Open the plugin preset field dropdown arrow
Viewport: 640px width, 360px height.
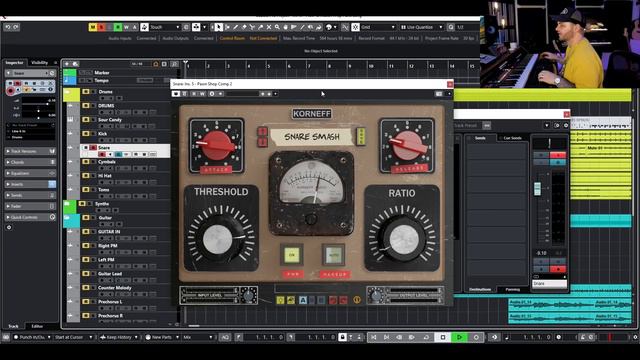[x=276, y=94]
